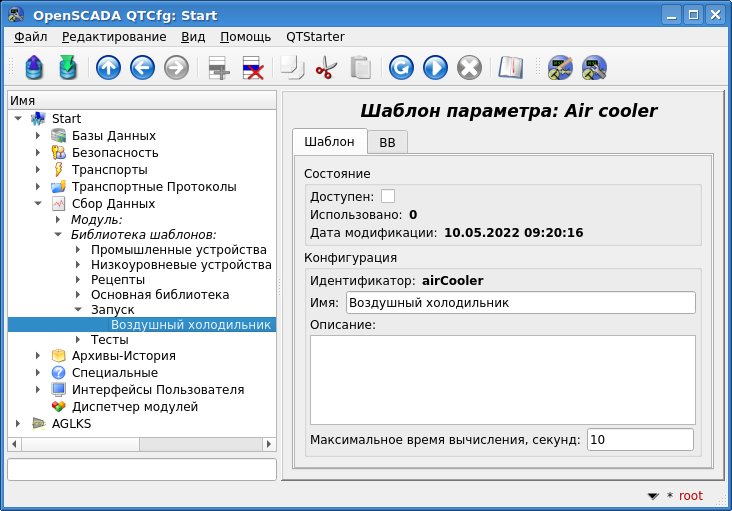This screenshot has width=732, height=511.
Task: Click the Имя input field
Action: click(519, 303)
